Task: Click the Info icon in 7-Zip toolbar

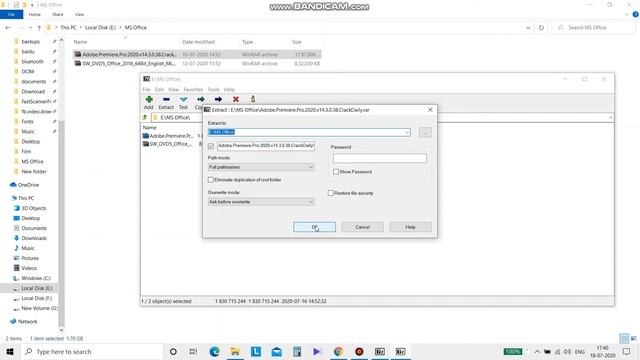Action: click(253, 99)
